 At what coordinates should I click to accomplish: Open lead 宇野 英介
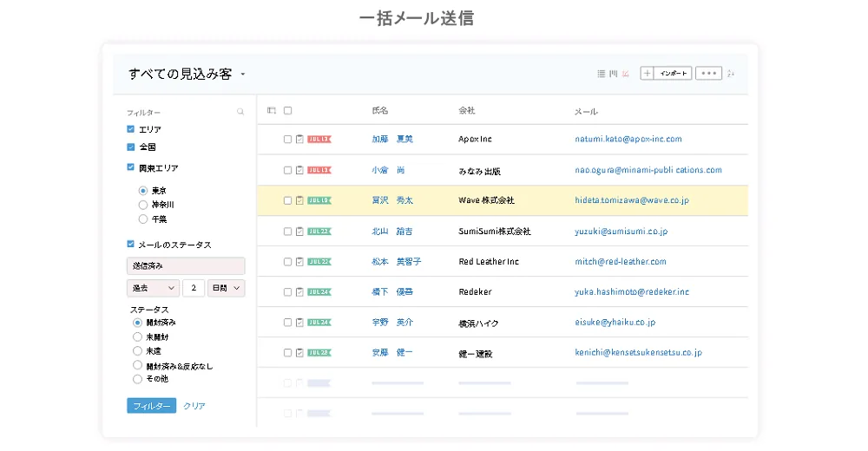[x=392, y=322]
